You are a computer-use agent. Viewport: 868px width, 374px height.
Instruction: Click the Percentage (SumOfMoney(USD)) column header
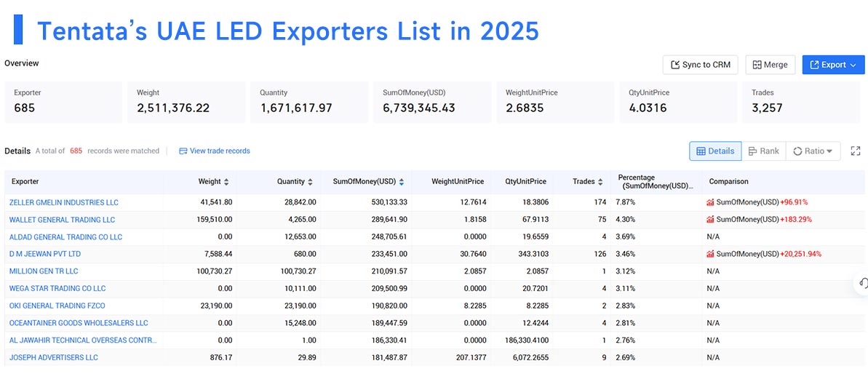(656, 181)
